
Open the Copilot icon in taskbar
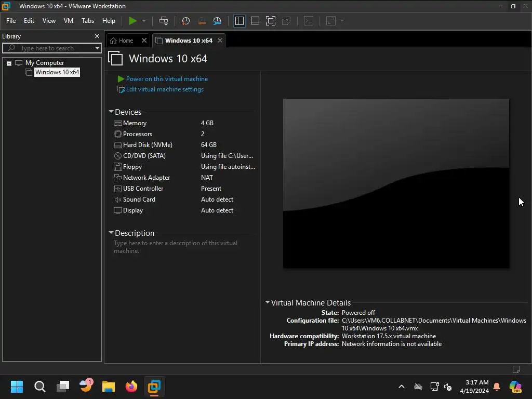point(515,387)
